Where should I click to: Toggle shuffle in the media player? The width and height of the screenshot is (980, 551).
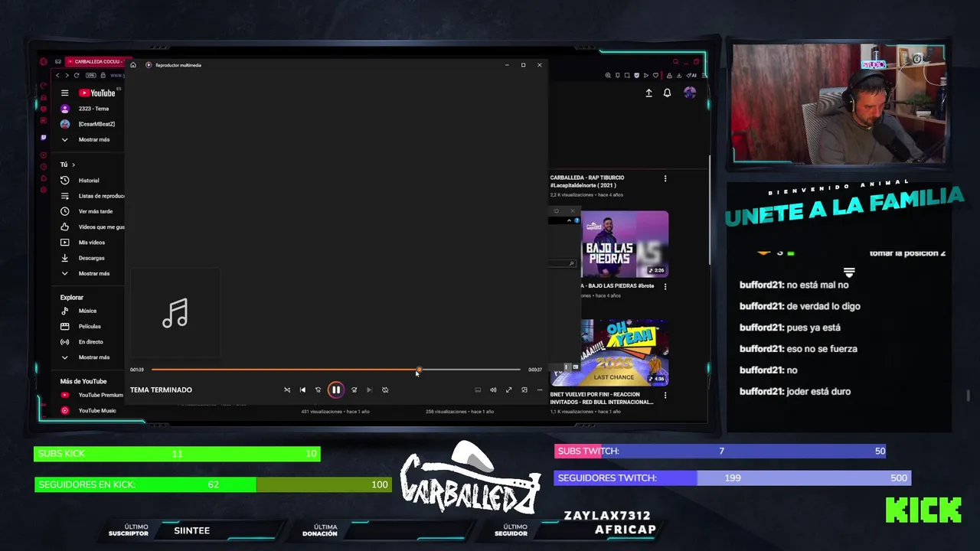pyautogui.click(x=287, y=390)
